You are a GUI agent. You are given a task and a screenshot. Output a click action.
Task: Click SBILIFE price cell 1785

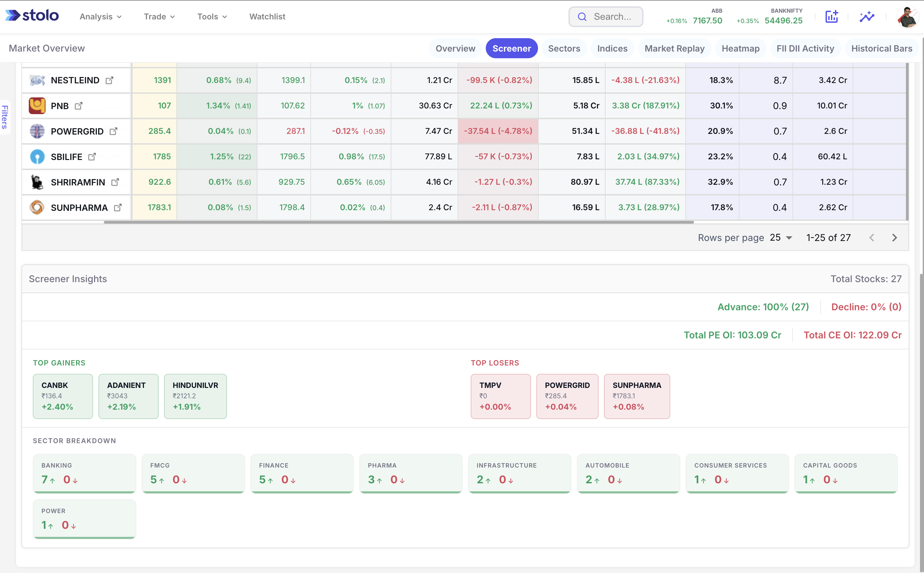154,157
